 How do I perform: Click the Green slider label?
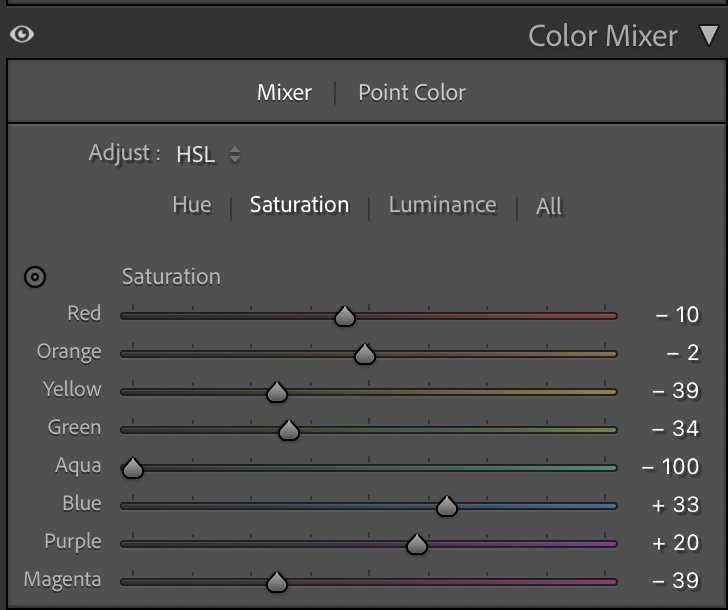(x=74, y=428)
